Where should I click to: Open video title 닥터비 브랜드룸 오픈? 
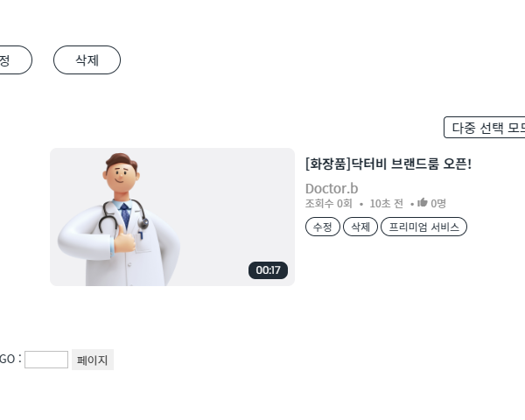click(x=388, y=164)
